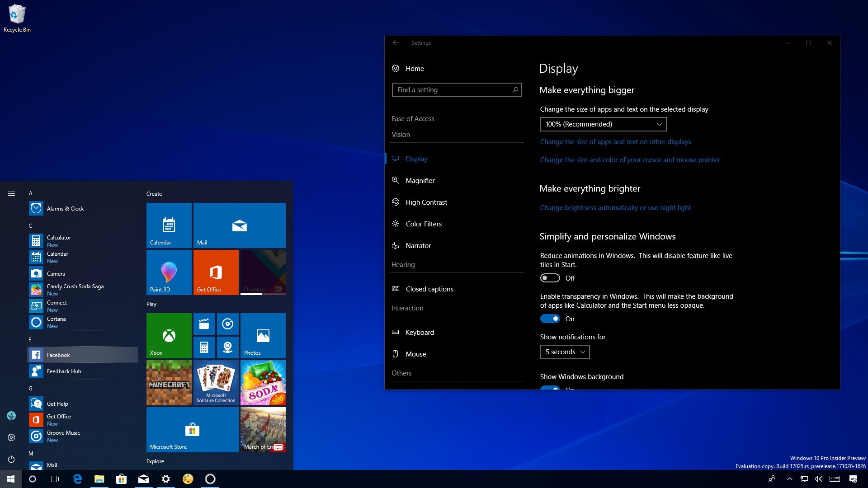
Task: Click the cursor and mouse pointer link
Action: (629, 160)
